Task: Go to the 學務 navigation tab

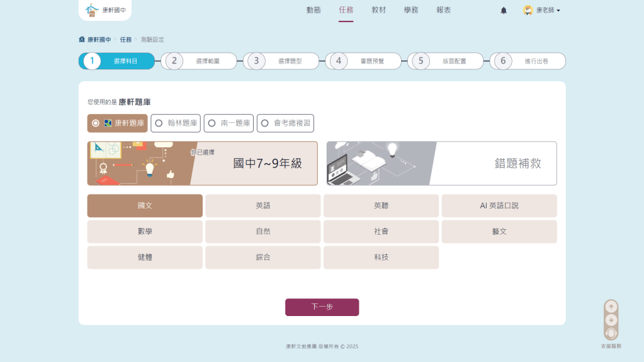Action: [411, 10]
